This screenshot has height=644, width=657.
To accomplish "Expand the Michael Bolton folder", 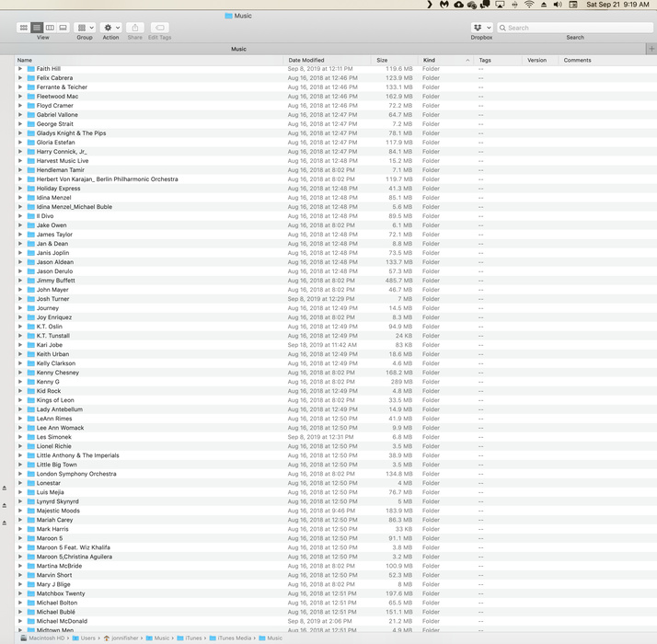I will [x=20, y=603].
